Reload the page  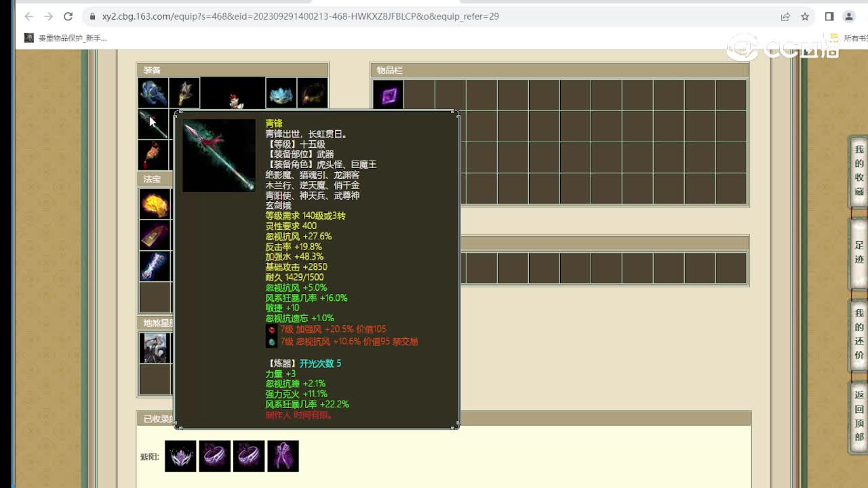pyautogui.click(x=68, y=16)
